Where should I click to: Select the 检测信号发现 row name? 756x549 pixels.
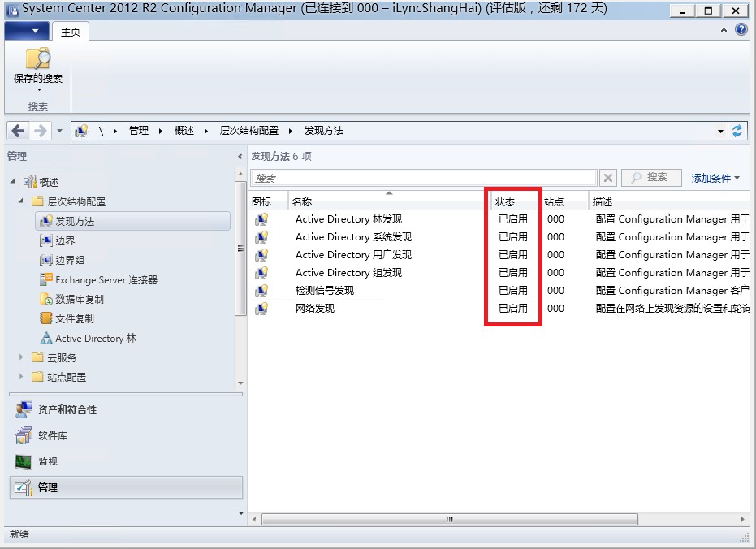point(325,291)
